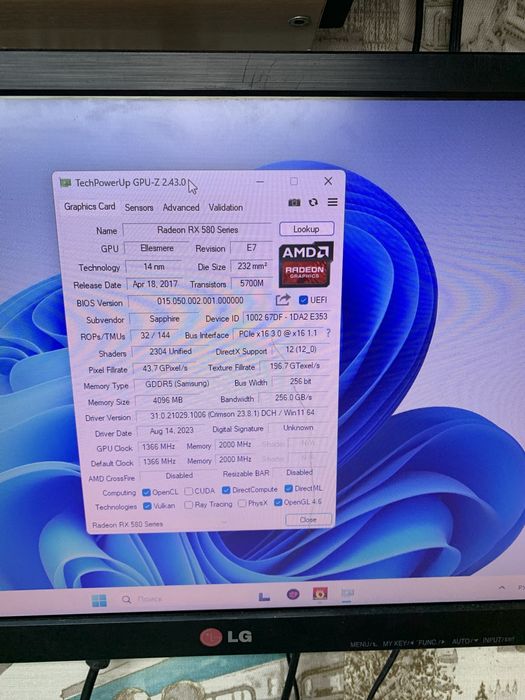This screenshot has height=700, width=525.
Task: Minimize the GPU-Z window
Action: point(260,182)
